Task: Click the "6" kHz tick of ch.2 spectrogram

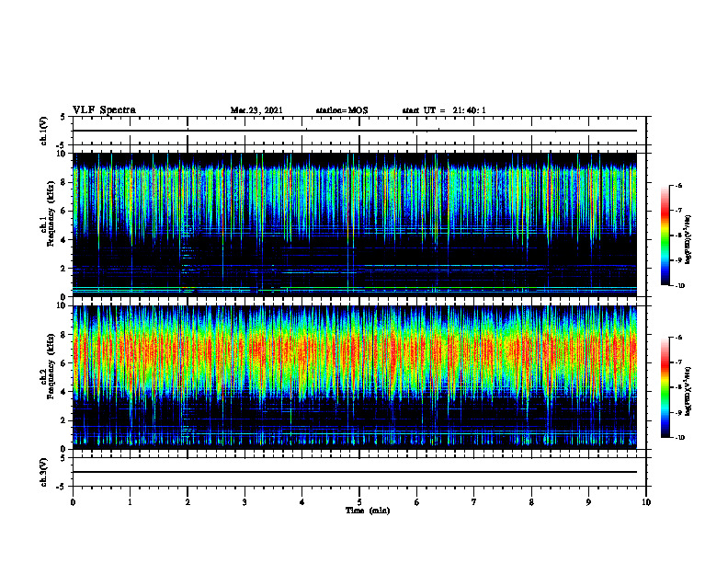Action: pyautogui.click(x=63, y=363)
